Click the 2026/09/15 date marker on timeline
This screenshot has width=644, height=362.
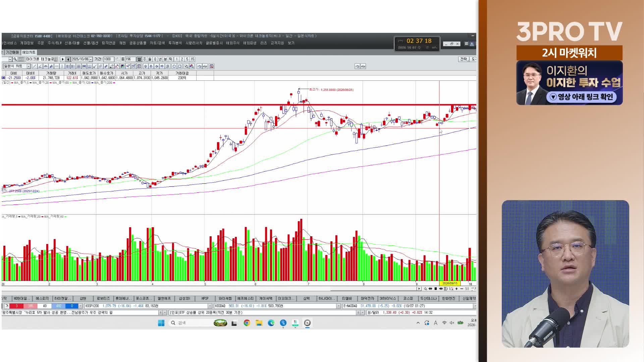click(x=450, y=284)
